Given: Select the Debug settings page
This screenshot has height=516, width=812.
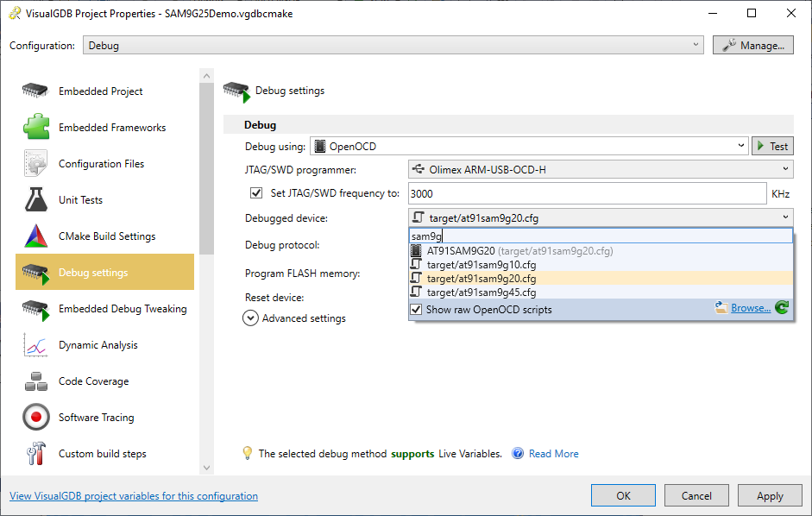Looking at the screenshot, I should tap(105, 272).
